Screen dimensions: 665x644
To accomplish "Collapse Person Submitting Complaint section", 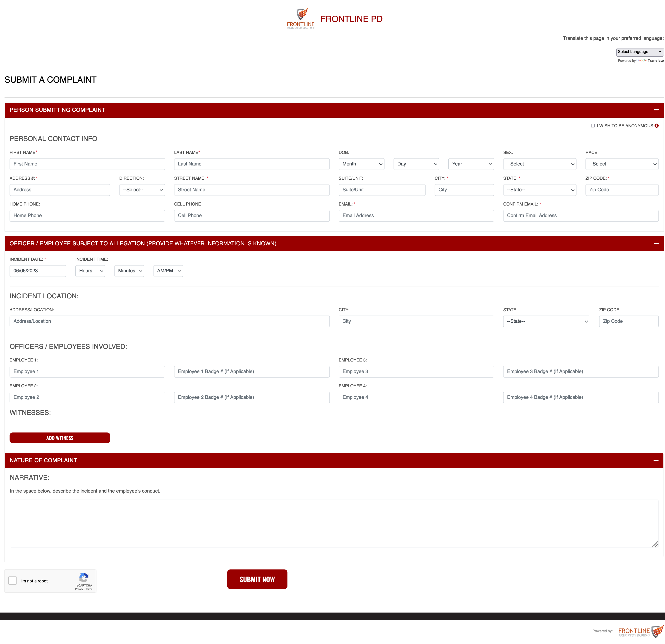I will point(656,110).
